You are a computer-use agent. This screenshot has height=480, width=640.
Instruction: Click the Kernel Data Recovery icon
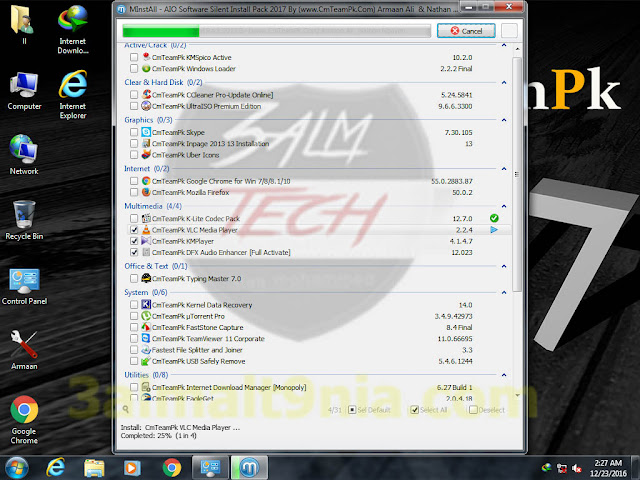tap(146, 304)
